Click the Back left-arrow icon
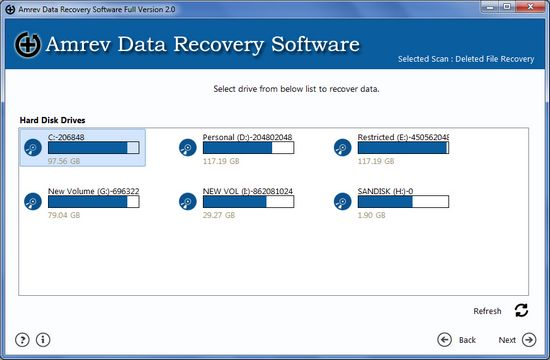Viewport: 550px width, 360px height. (444, 340)
